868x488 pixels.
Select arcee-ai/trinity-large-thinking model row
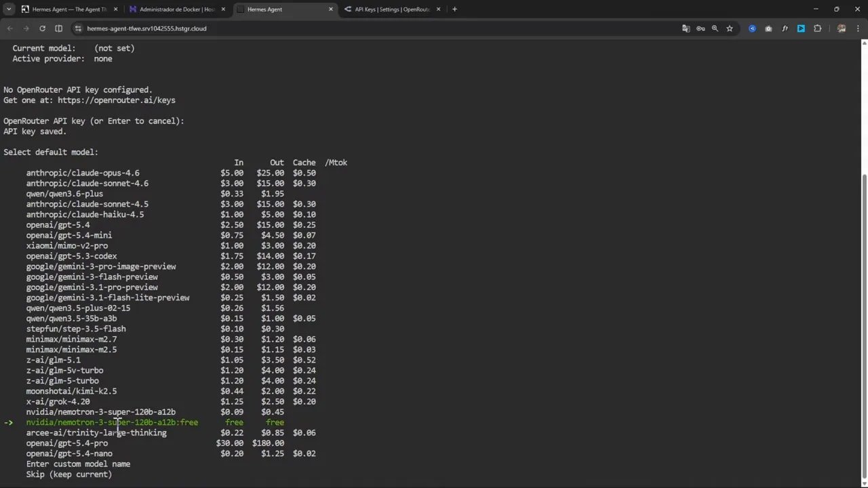point(171,432)
